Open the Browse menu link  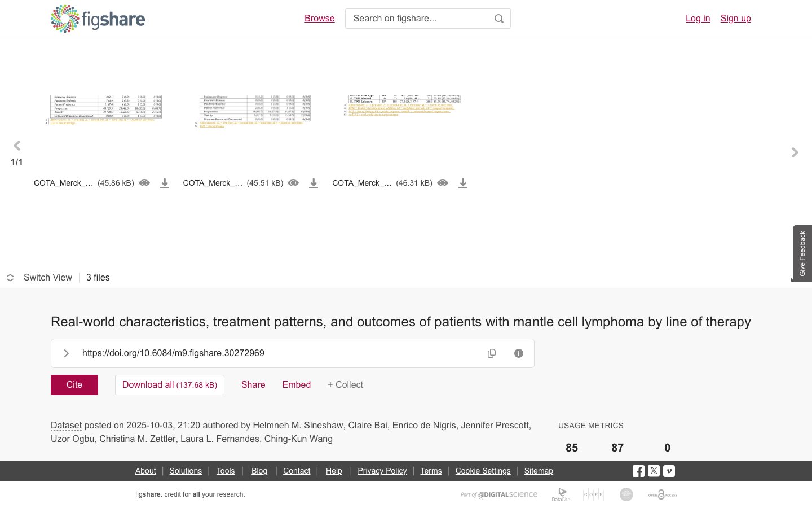320,19
